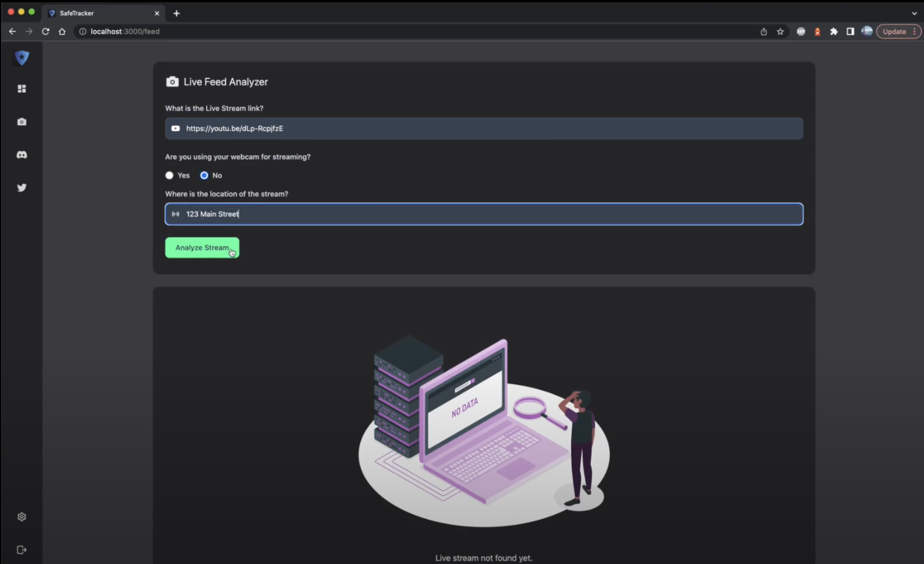Open the dashboard grid icon in sidebar

click(22, 89)
